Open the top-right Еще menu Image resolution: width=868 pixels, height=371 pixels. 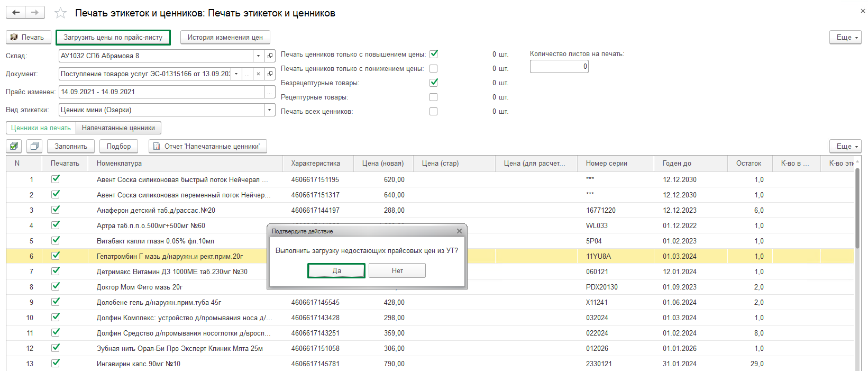coord(845,37)
